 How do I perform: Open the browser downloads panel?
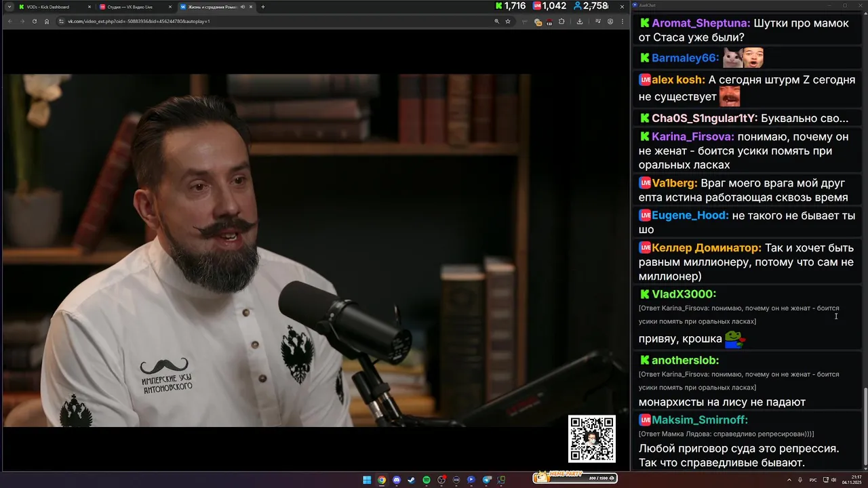[x=580, y=21]
